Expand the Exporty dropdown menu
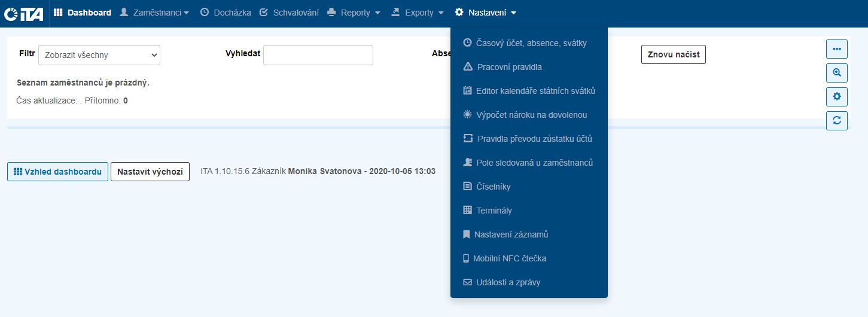The width and height of the screenshot is (868, 317). [418, 13]
